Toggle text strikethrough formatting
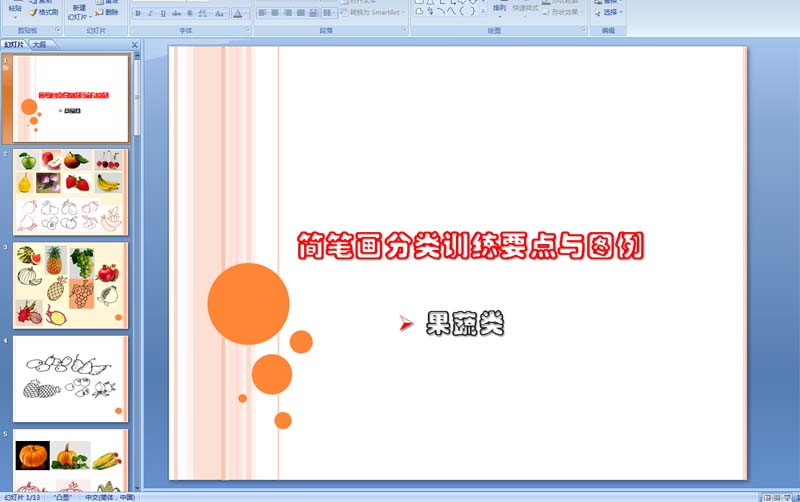 coord(177,14)
